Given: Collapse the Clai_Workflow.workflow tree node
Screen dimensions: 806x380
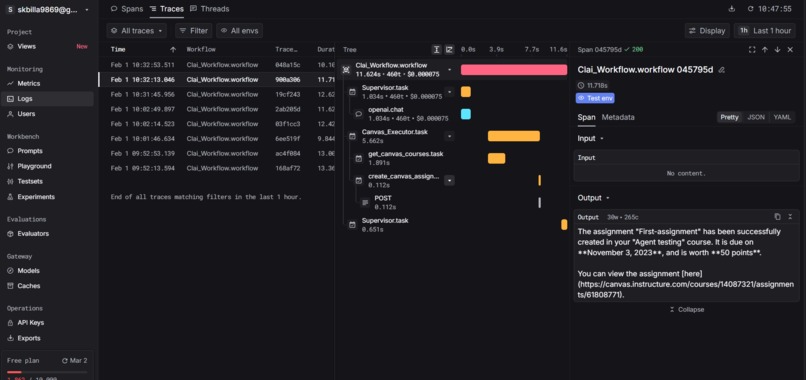Looking at the screenshot, I should (x=450, y=69).
